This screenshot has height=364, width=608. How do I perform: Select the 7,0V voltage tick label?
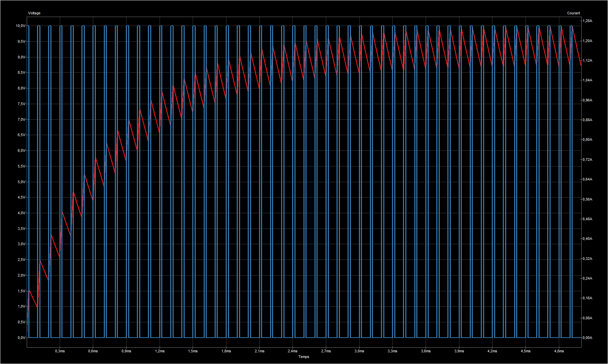click(21, 119)
